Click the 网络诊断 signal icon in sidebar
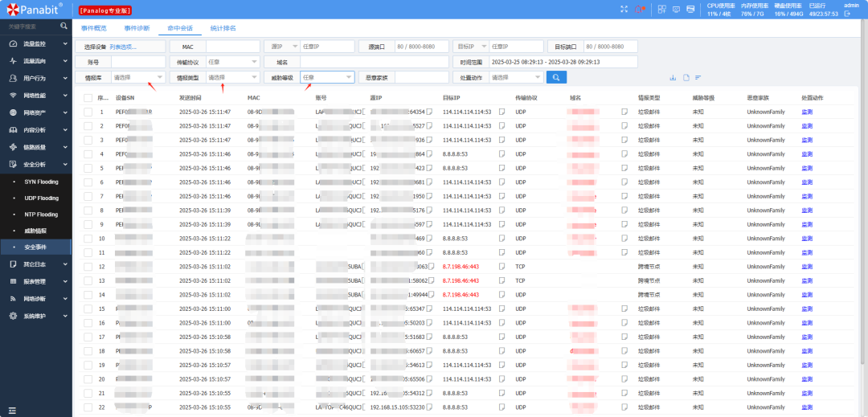Viewport: 868px width, 417px height. point(13,299)
